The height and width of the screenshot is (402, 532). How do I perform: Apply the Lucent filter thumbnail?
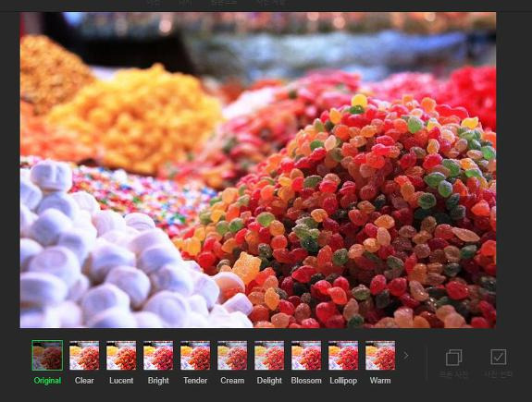(121, 355)
